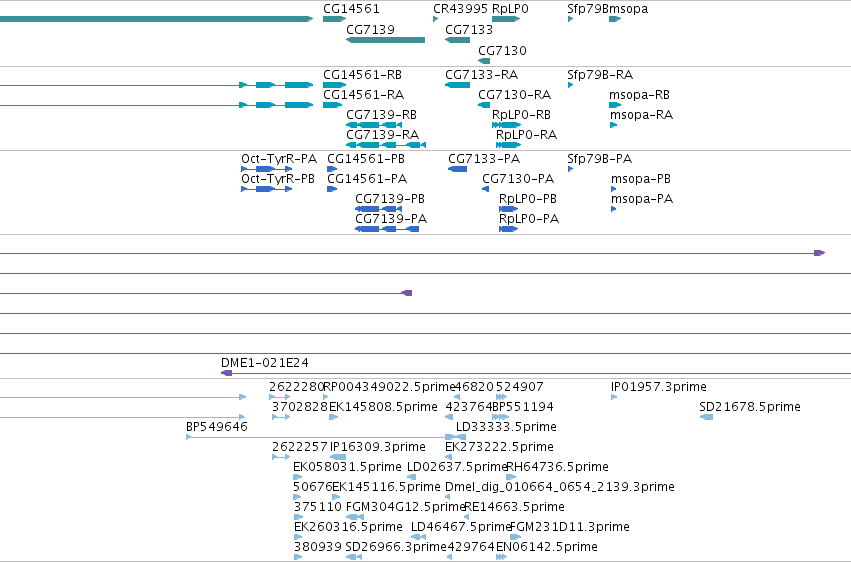Select the CG7130-RA transcript
Image resolution: width=851 pixels, height=562 pixels.
pos(484,105)
